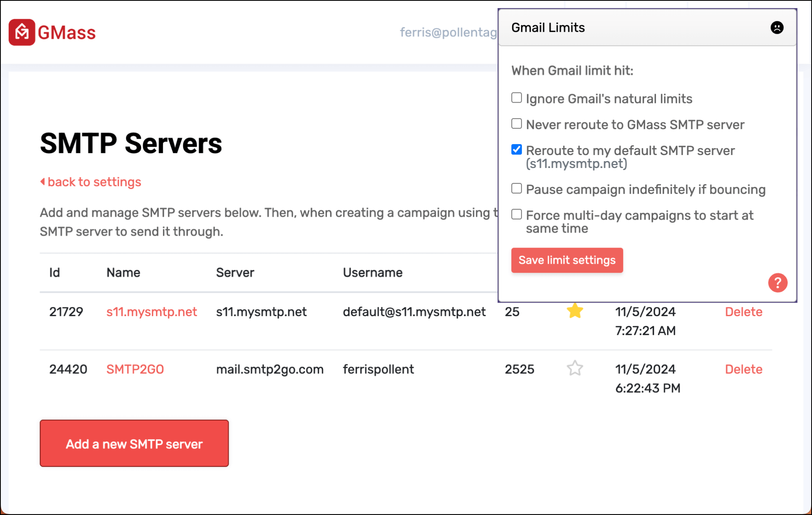Toggle the gold star for s11.mysmtp.net
Viewport: 812px width, 515px height.
pyautogui.click(x=575, y=311)
